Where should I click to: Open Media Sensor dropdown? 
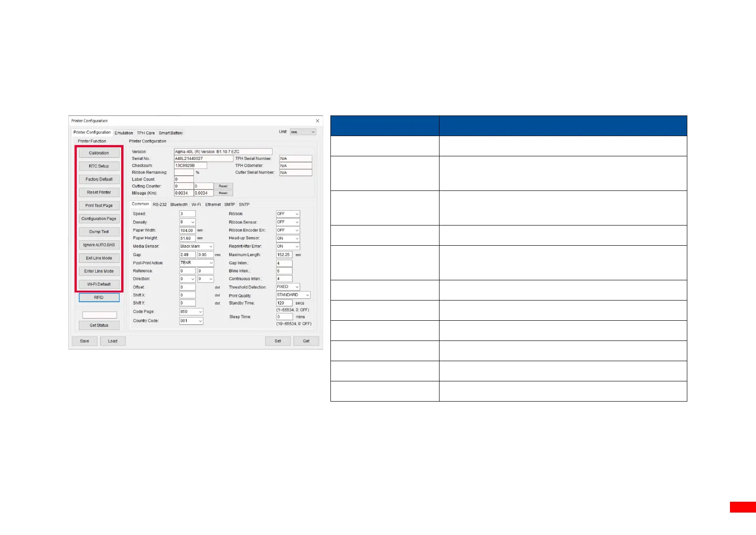tap(197, 247)
